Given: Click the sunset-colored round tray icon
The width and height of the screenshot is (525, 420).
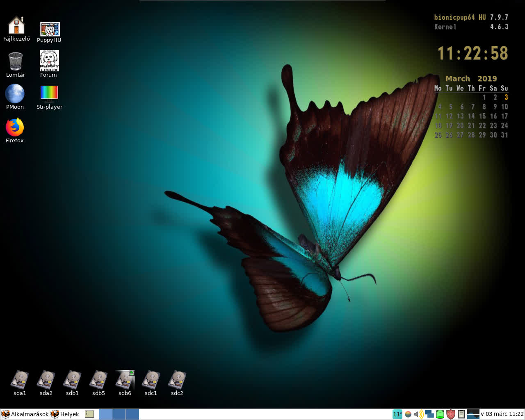Looking at the screenshot, I should coord(408,414).
